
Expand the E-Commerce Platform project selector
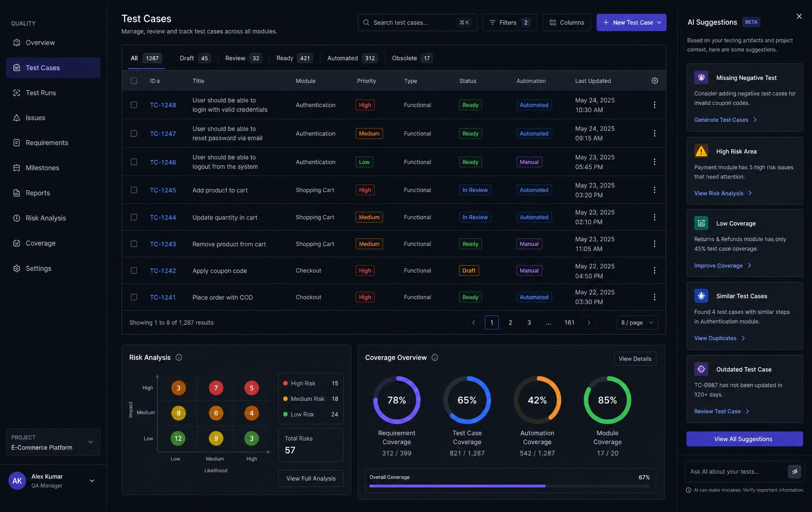[53, 442]
